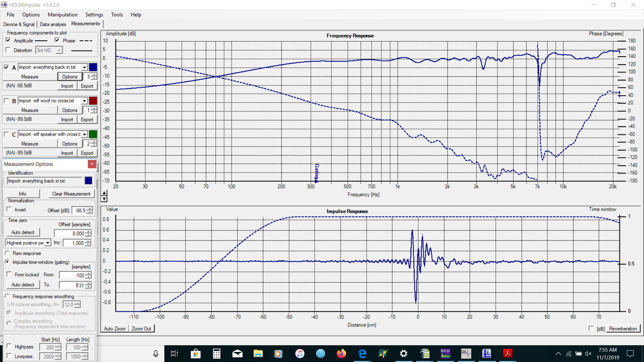Click the HOLMImpulse taskbar icon

(466, 353)
